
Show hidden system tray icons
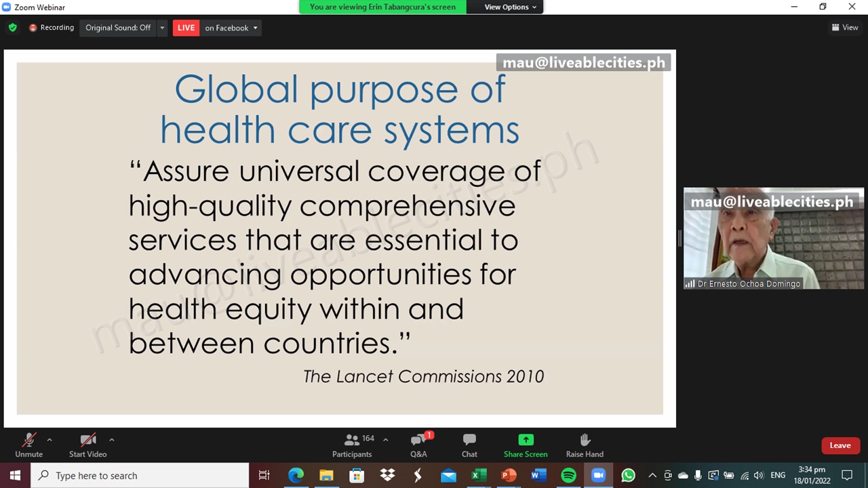click(652, 475)
